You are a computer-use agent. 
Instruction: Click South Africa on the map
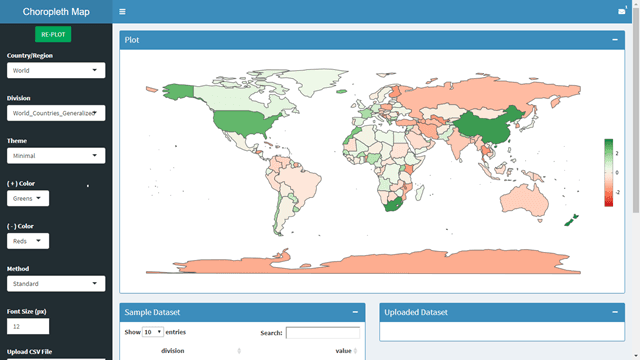coord(393,204)
